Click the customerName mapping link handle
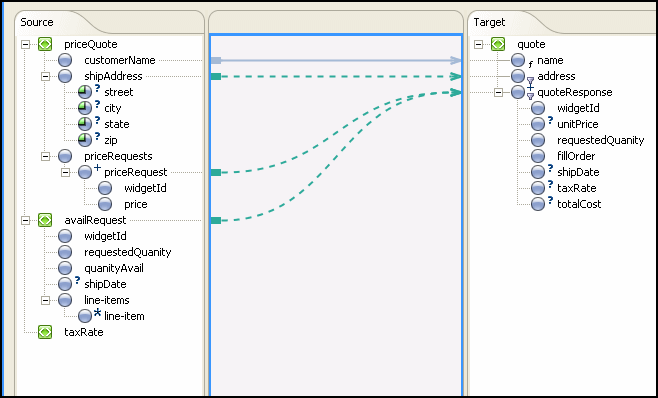658x398 pixels. click(216, 60)
